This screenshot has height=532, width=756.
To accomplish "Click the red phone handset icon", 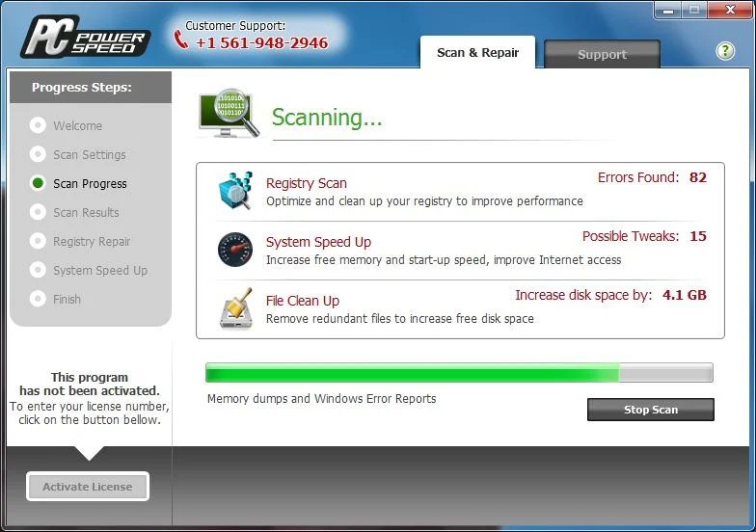I will pos(181,40).
